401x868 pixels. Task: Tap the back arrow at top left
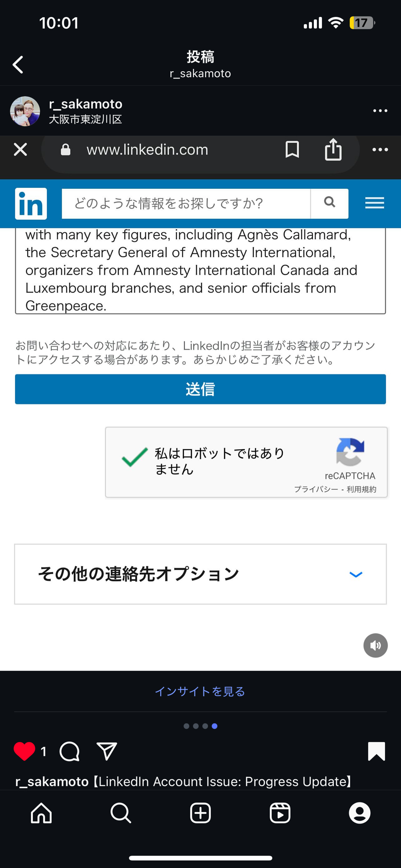click(18, 65)
